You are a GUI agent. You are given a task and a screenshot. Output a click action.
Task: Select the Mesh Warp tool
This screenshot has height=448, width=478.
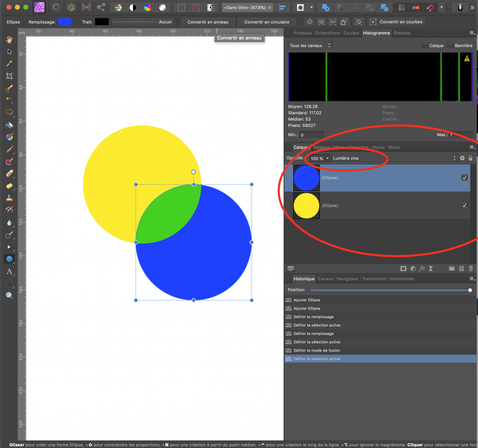coord(10,283)
